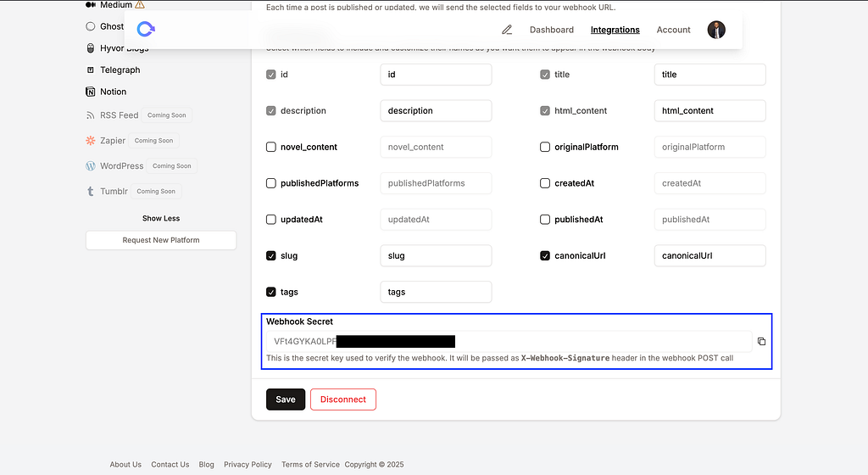Screen dimensions: 868x475
Task: Click the Medium warning triangle icon
Action: 140,4
